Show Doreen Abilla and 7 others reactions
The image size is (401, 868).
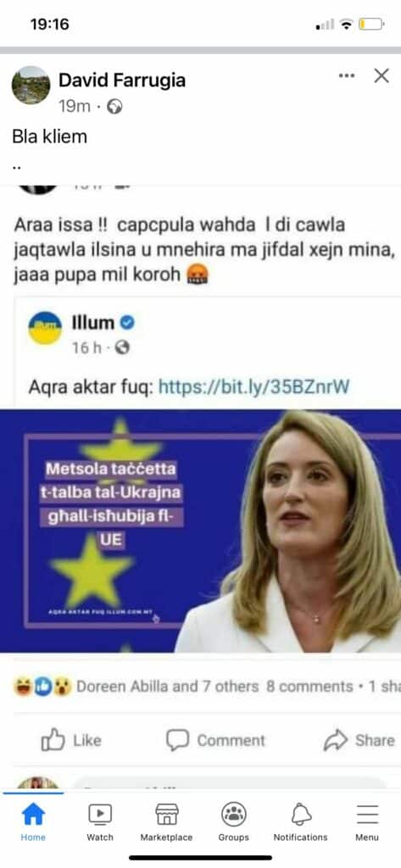pyautogui.click(x=167, y=687)
